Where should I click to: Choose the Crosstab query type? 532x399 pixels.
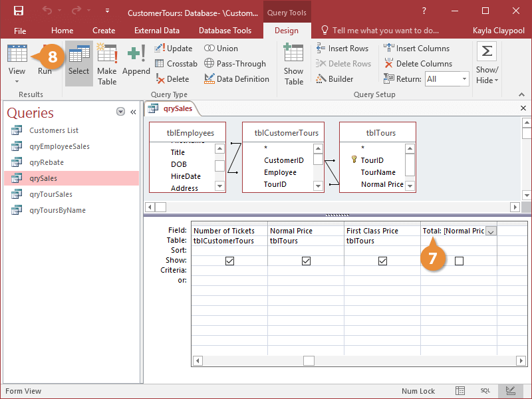[x=176, y=64]
